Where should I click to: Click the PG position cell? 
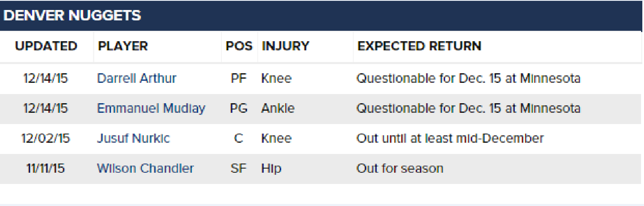click(x=239, y=109)
